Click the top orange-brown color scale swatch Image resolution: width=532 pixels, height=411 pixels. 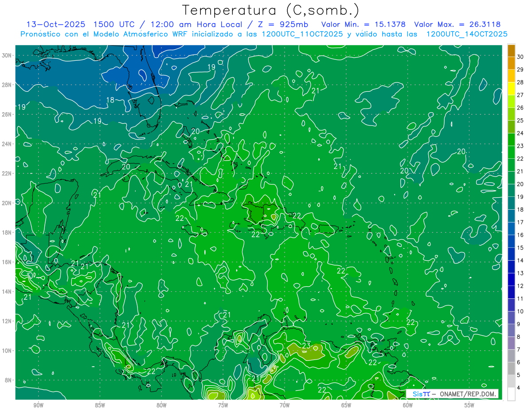click(x=511, y=51)
